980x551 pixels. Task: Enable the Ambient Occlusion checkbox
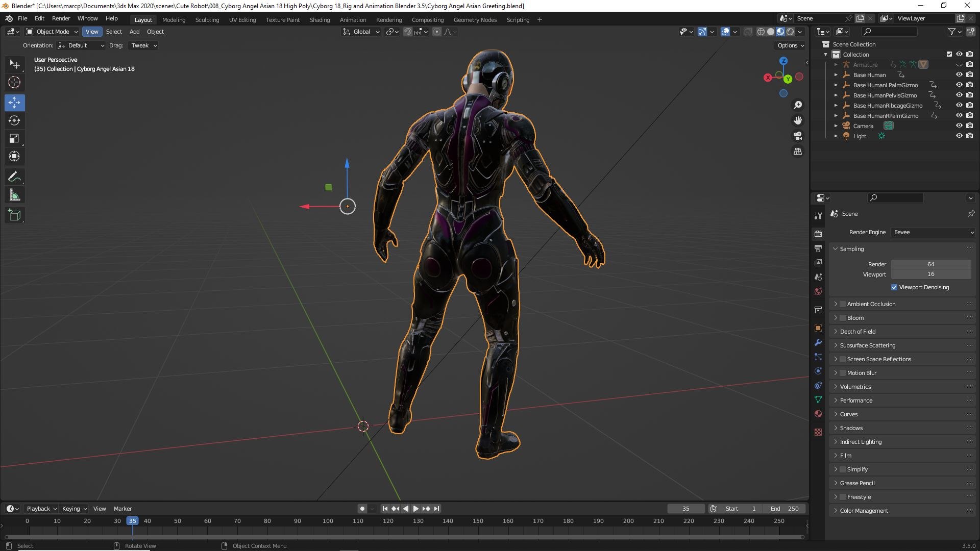coord(843,304)
